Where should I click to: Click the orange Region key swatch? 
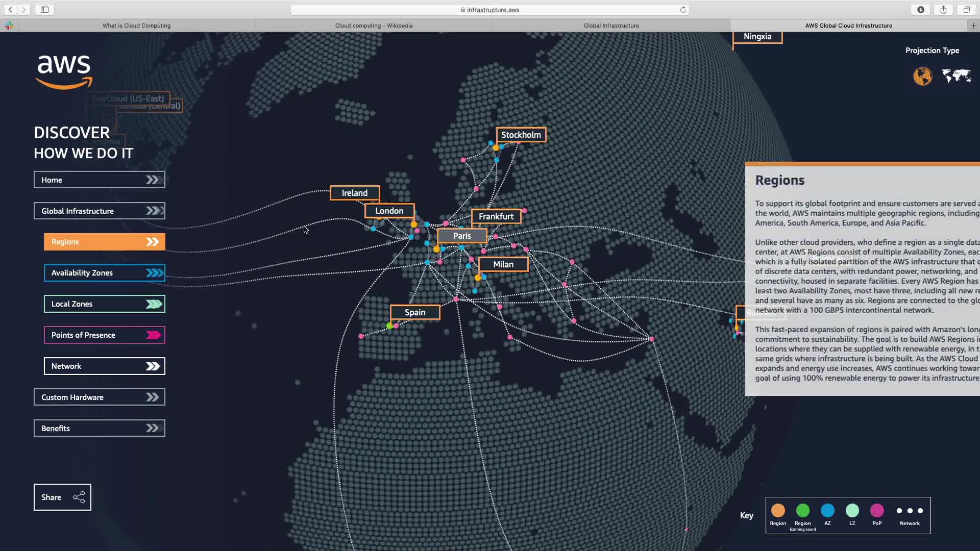point(778,511)
